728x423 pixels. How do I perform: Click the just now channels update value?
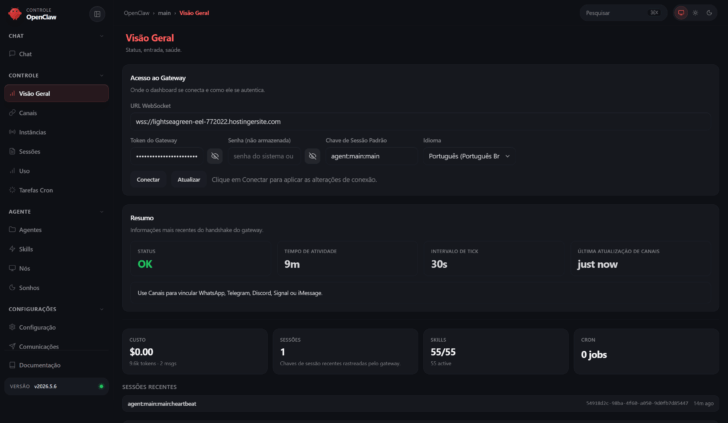[598, 264]
